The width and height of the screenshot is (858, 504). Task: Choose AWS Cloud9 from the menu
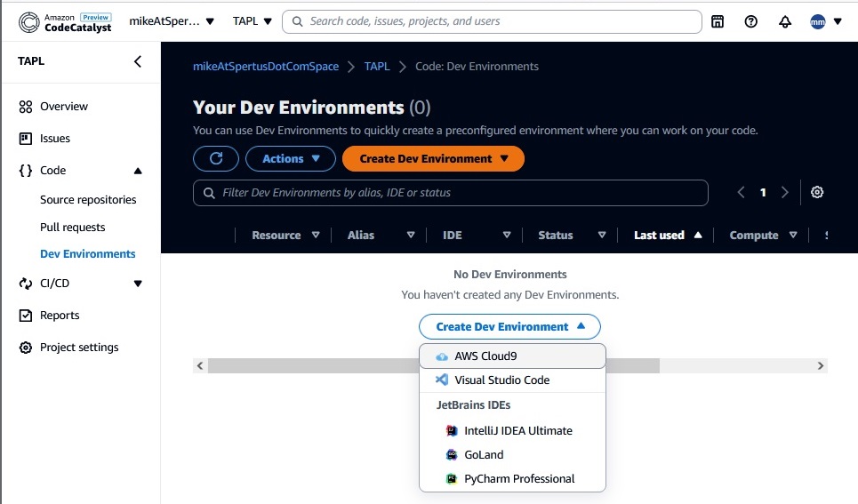[512, 356]
